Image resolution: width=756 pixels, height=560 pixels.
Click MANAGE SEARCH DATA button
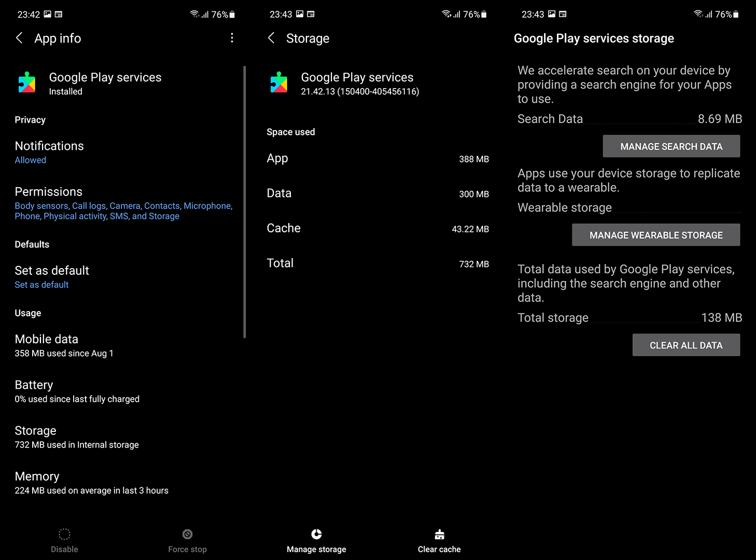(671, 146)
